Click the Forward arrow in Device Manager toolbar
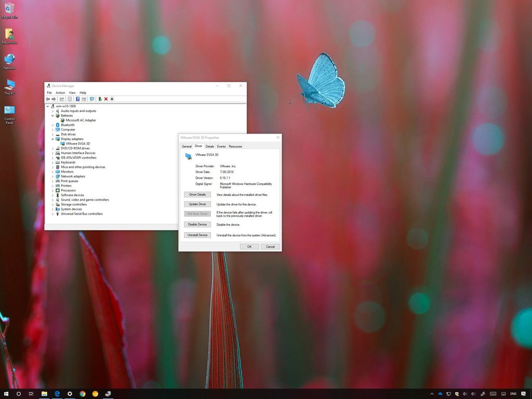532x399 pixels. pos(54,99)
